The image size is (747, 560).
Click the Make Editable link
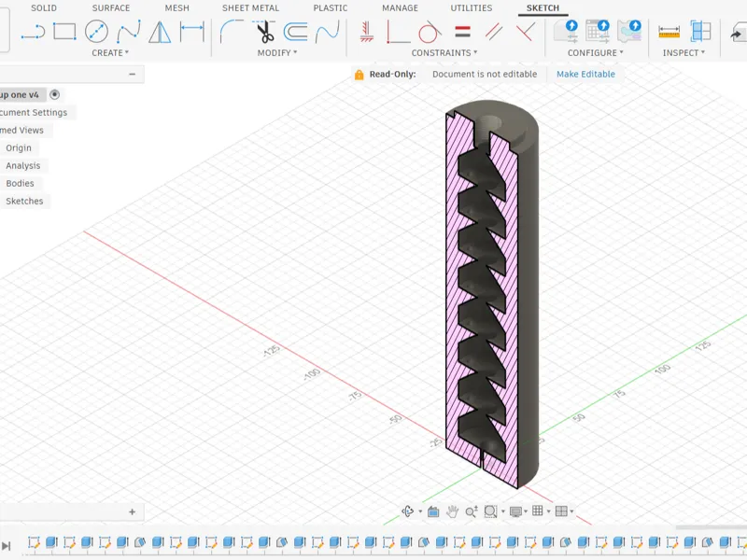[x=585, y=75]
